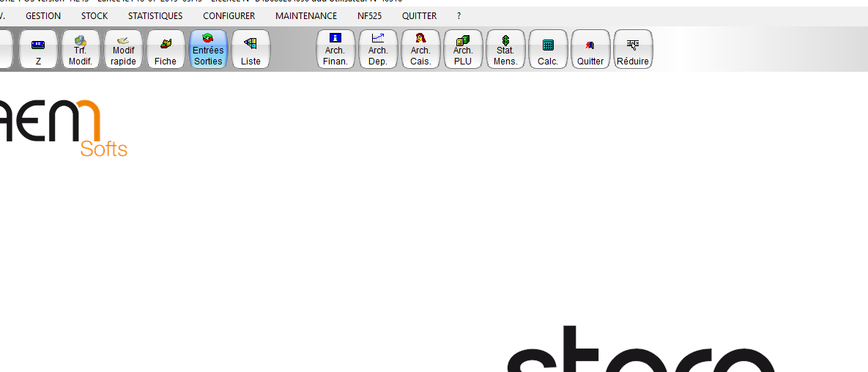Viewport: 868px width, 372px height.
Task: Open Arch. Dep. archive
Action: [x=378, y=50]
